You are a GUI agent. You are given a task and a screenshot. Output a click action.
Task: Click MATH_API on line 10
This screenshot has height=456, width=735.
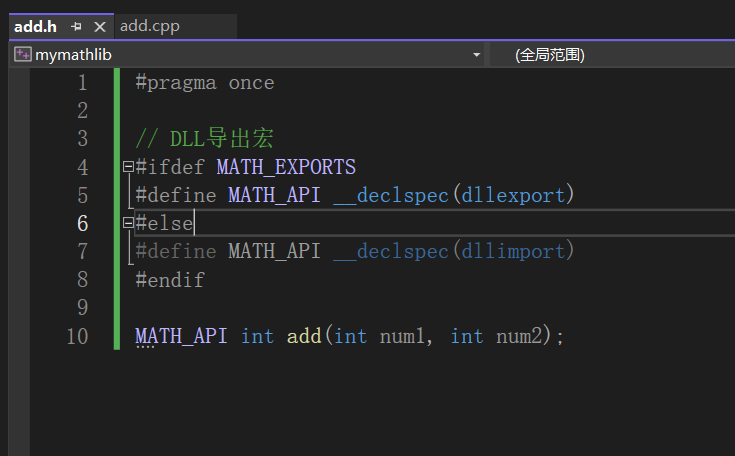pyautogui.click(x=181, y=336)
